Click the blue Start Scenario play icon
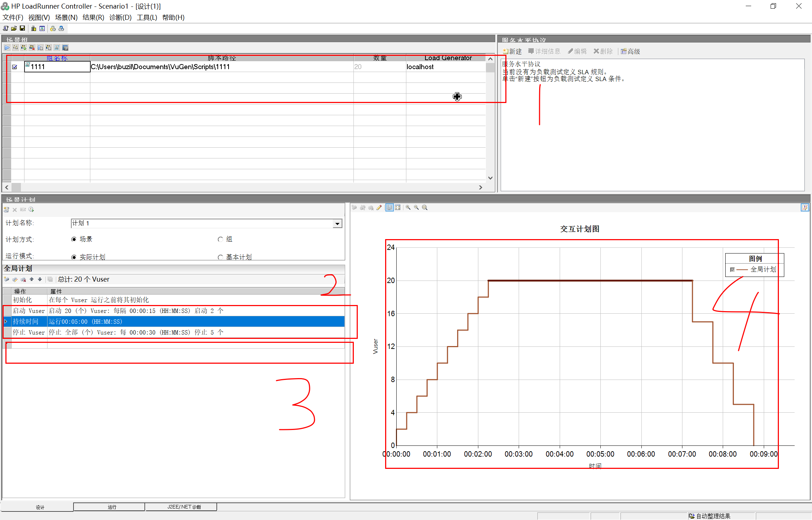 click(x=7, y=48)
